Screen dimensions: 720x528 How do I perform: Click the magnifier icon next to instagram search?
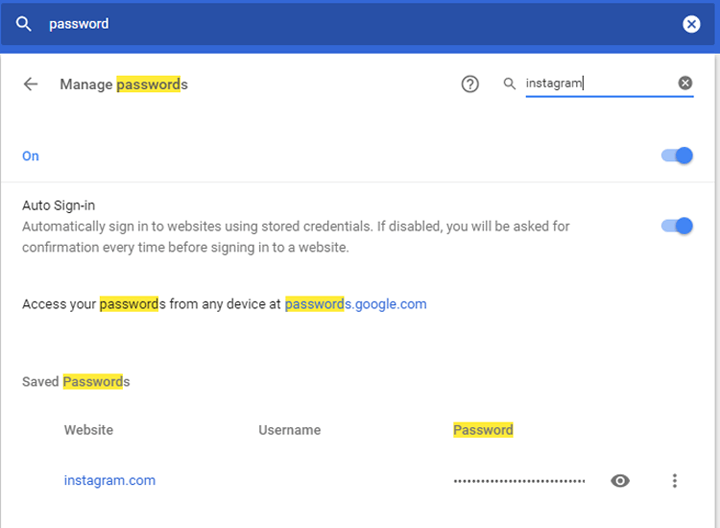pyautogui.click(x=509, y=84)
